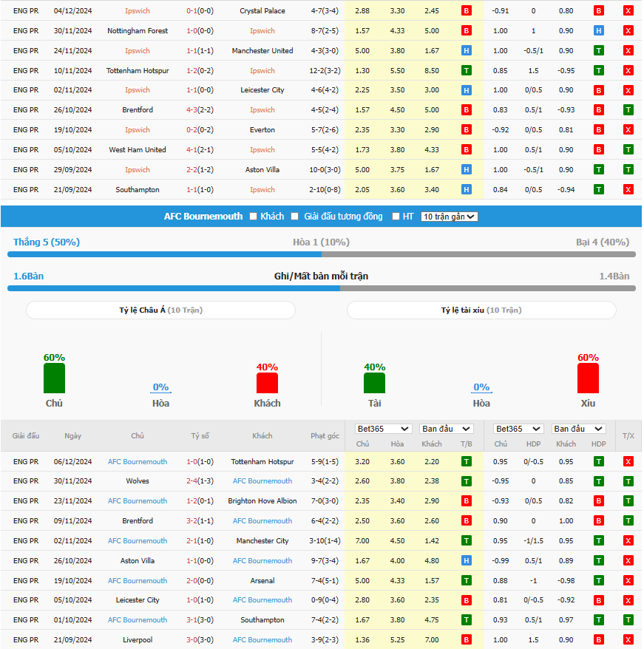Screen dimensions: 644x649
Task: Click blue H badge in Ipswich–Leicester City row
Action: coord(467,90)
